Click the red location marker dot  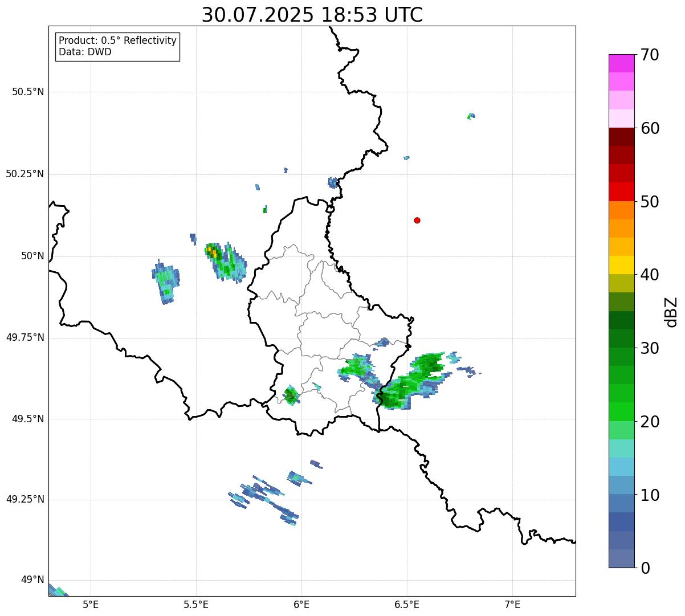[x=417, y=221]
